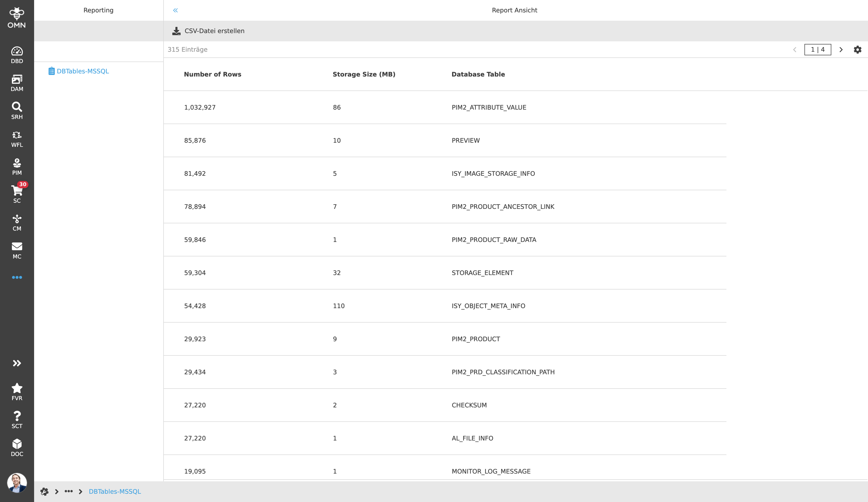Select DBTables-MSSQL report in tree

[82, 71]
